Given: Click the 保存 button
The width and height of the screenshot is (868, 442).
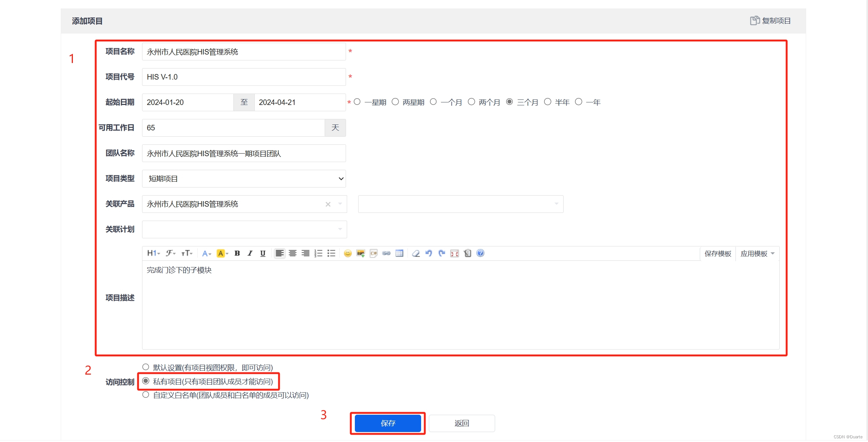Looking at the screenshot, I should [x=388, y=423].
